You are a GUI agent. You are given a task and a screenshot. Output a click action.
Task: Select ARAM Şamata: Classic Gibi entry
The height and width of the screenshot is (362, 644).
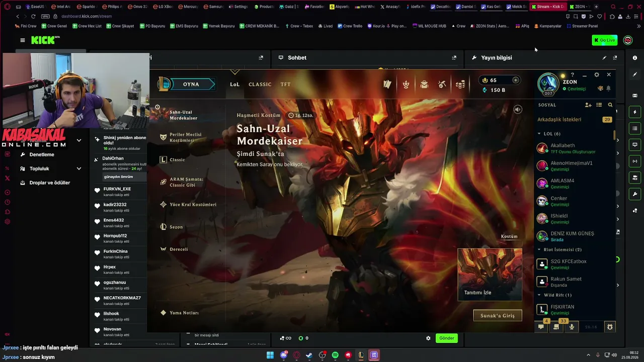point(186,182)
